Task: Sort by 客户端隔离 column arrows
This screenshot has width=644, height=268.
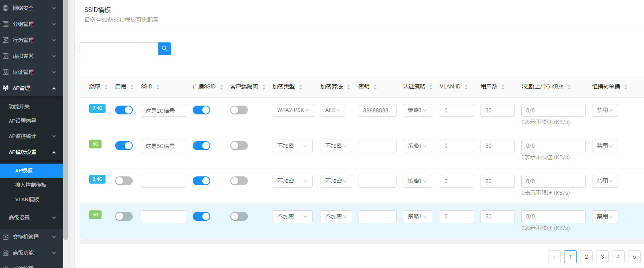Action: (264, 87)
